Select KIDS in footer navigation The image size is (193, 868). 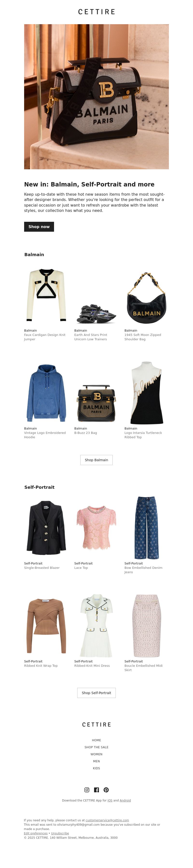(x=96, y=768)
